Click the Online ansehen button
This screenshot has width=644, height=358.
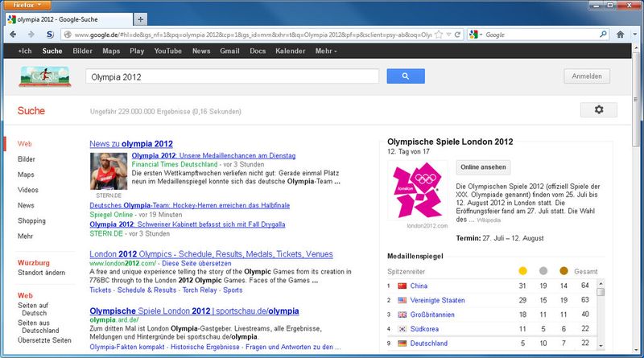(x=483, y=167)
